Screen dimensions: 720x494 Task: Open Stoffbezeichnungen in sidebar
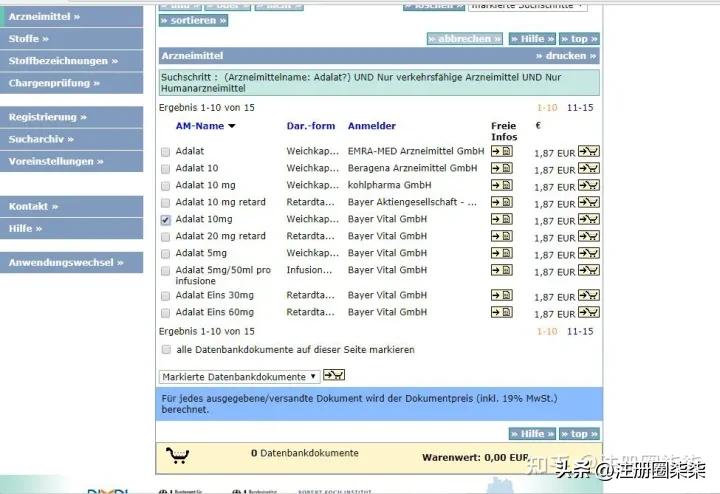point(72,61)
